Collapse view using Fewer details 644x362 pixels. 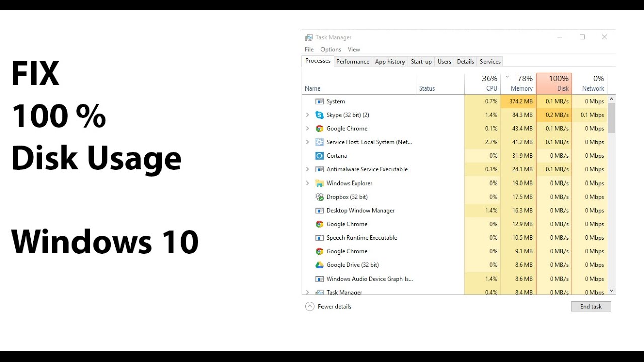coord(329,307)
